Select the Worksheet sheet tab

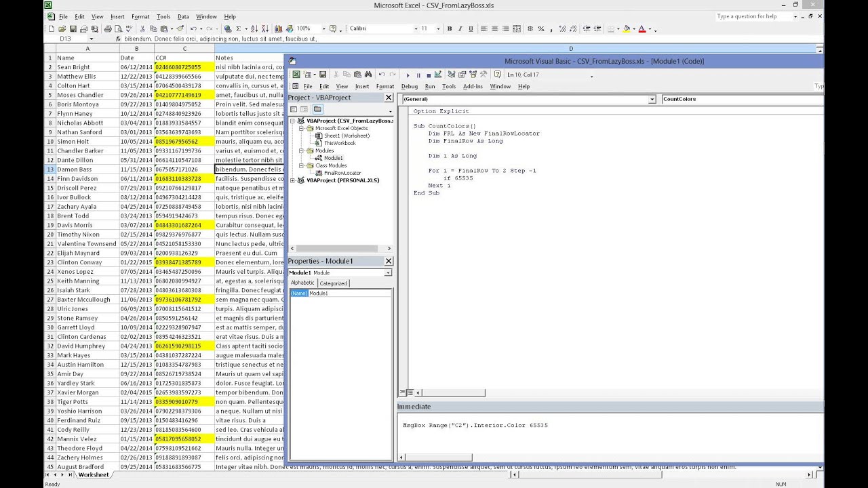coord(94,474)
